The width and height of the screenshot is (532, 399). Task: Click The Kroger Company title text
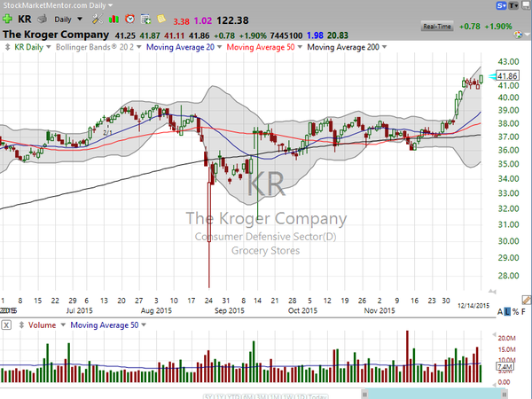coord(56,35)
